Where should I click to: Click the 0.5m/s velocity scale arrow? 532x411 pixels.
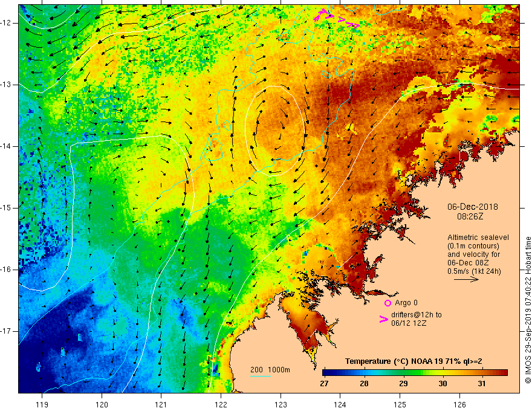pos(466,279)
